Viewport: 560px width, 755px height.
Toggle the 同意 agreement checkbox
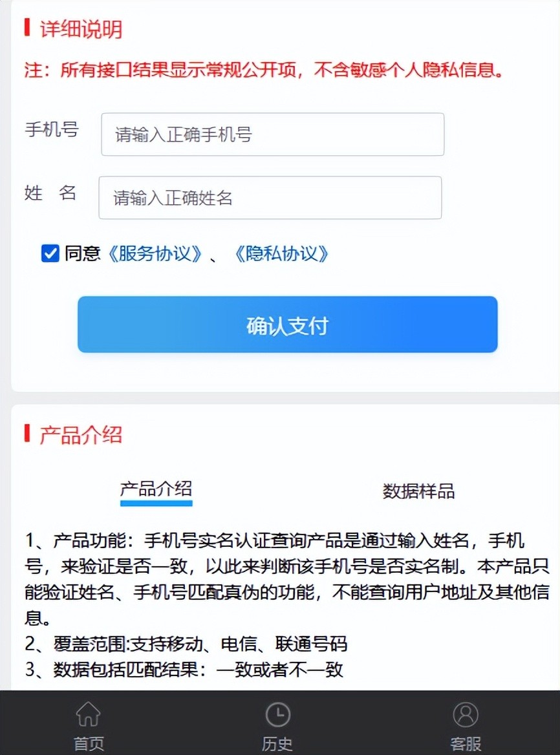50,253
